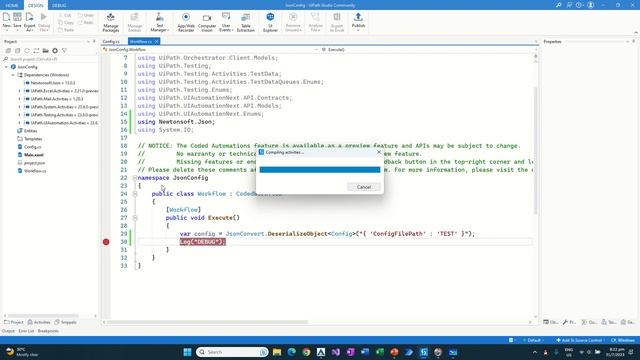Viewport: 640px width, 360px height.
Task: Select project.json in project tree
Action: click(x=34, y=163)
